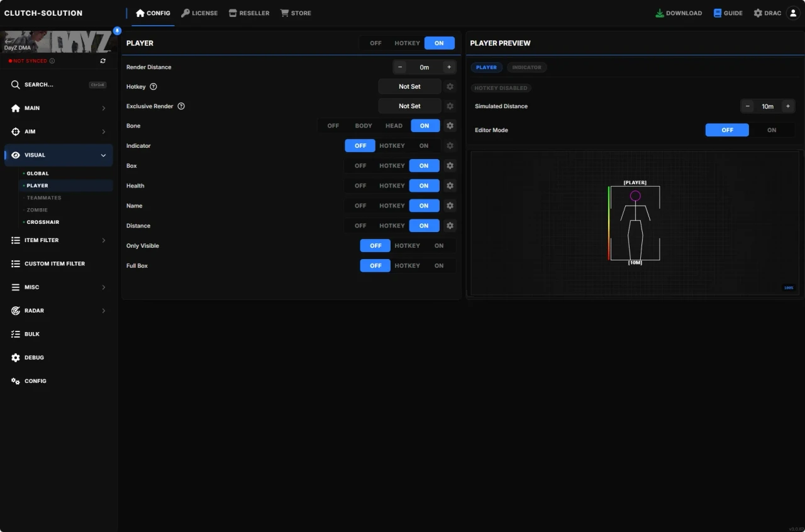Open the DRAC settings menu
Screen dimensions: 805x532
(x=767, y=13)
